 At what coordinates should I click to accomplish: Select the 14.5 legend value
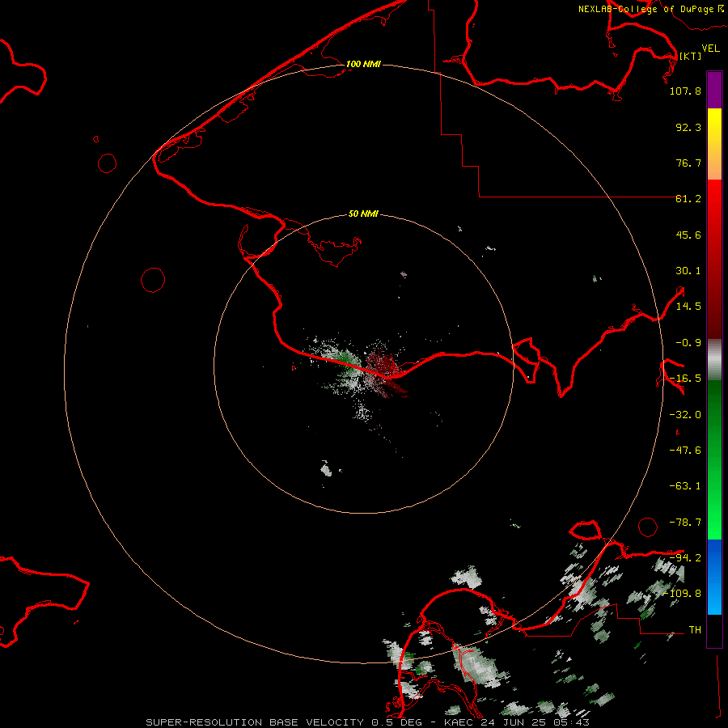[x=688, y=307]
